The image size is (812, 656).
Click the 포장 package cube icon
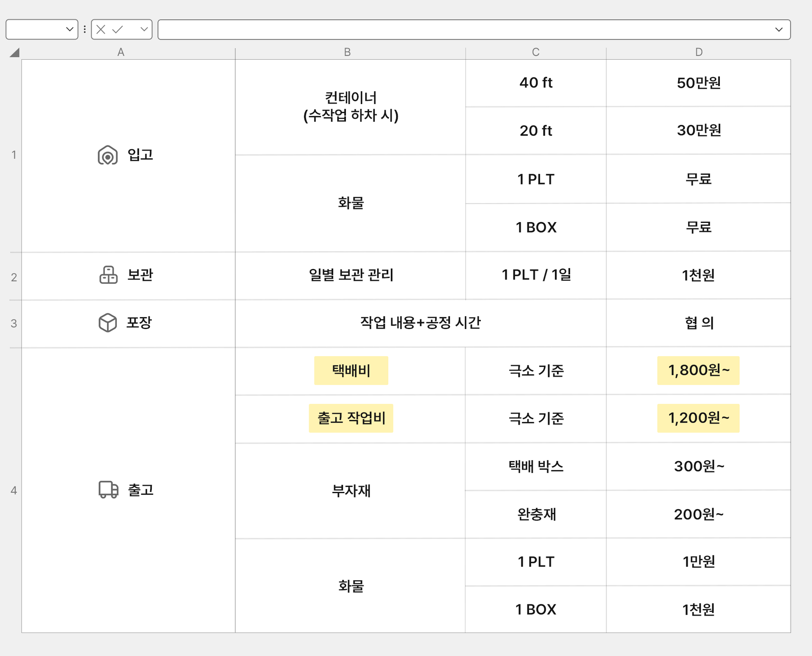(x=107, y=323)
